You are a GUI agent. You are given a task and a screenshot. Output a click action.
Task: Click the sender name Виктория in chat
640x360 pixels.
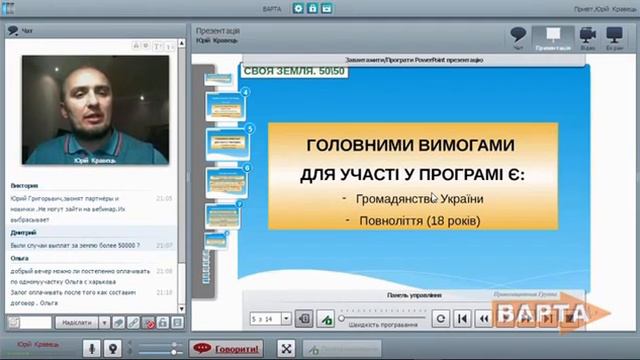click(x=24, y=185)
